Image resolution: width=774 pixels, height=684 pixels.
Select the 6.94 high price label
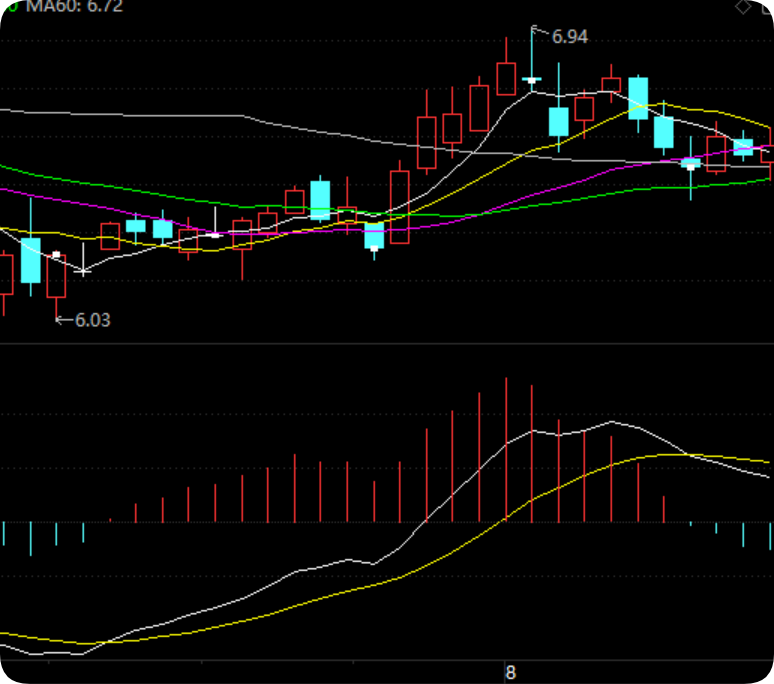tap(570, 37)
